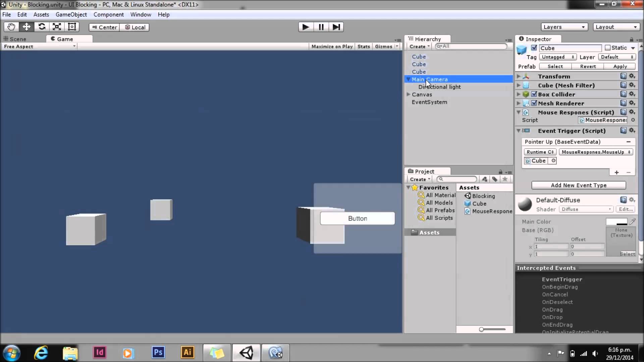Open the Assets menu
644x362 pixels.
41,14
